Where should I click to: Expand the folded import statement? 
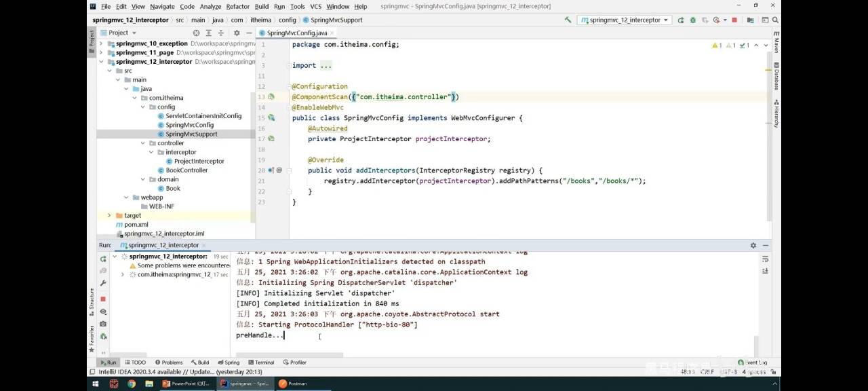coord(326,66)
